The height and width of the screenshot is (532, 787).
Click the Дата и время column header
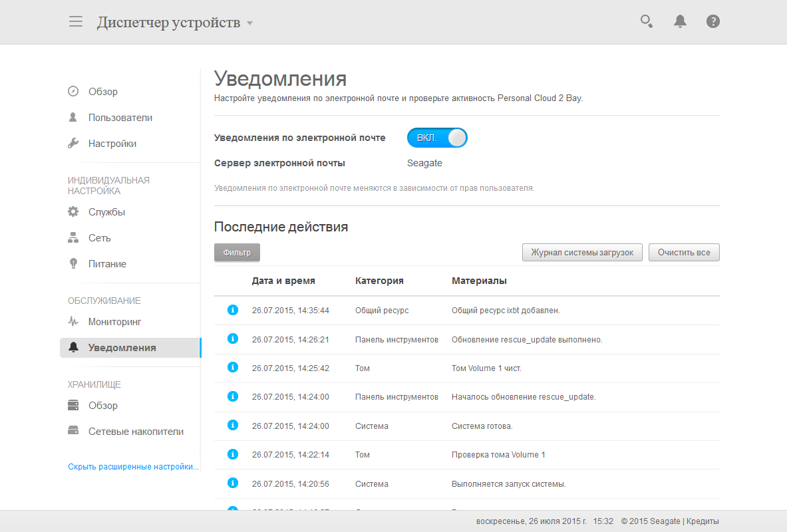pos(283,281)
